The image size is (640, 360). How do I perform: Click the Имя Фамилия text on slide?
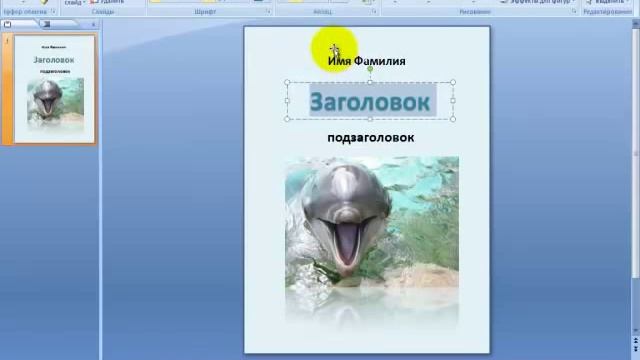coord(367,61)
